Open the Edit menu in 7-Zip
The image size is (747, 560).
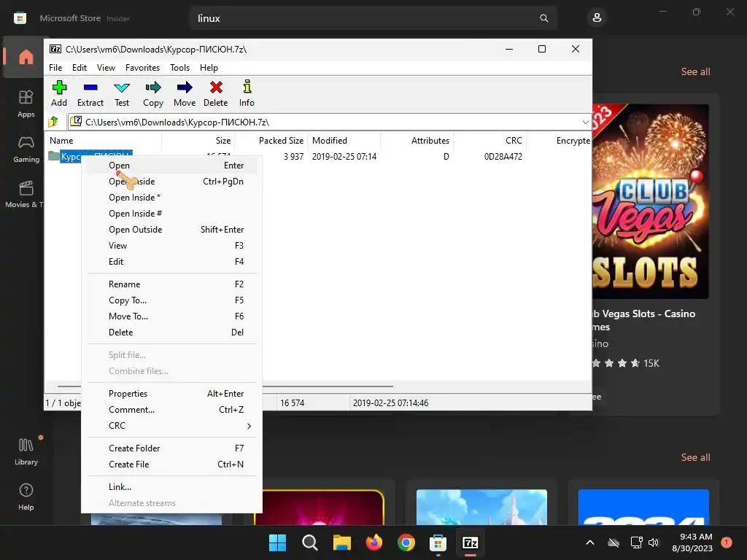(x=79, y=68)
